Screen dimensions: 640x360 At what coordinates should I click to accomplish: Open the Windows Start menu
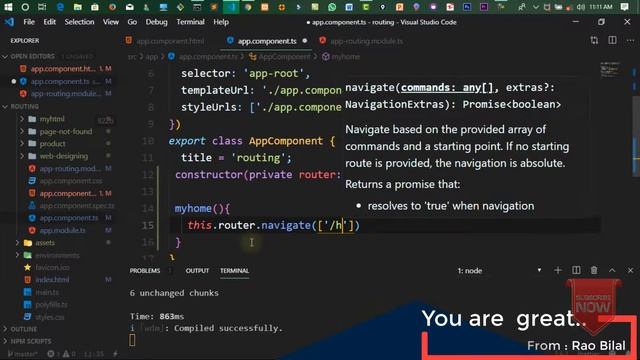[x=8, y=7]
